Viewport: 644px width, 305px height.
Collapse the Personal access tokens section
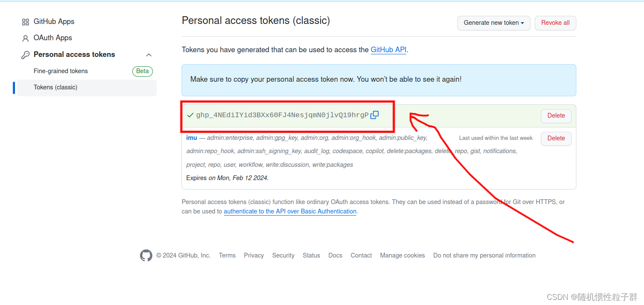coord(149,55)
